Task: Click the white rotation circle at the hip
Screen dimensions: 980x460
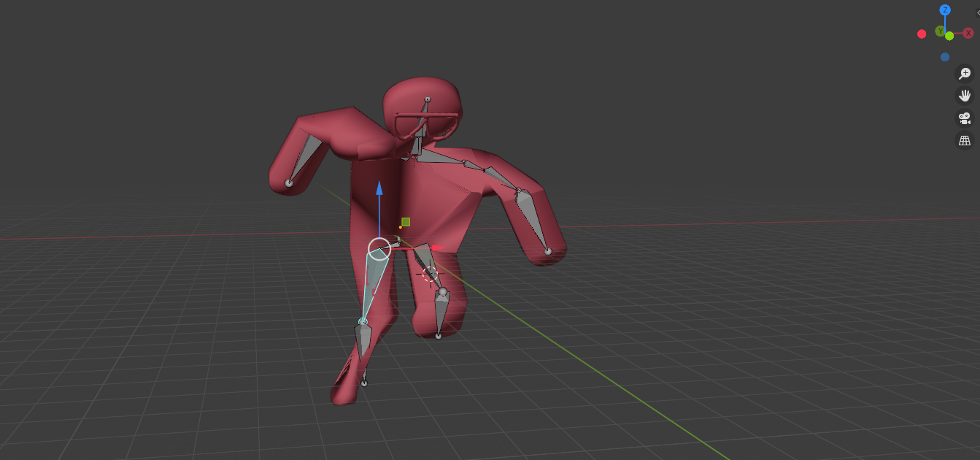Action: tap(379, 249)
